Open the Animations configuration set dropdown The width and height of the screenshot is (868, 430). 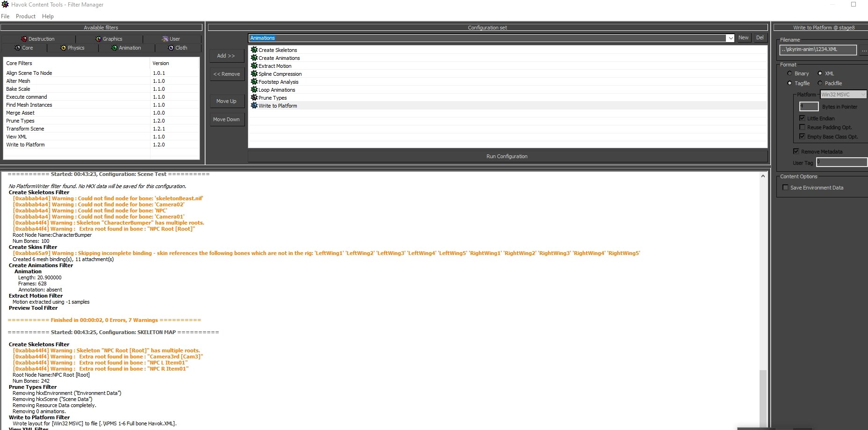point(730,38)
